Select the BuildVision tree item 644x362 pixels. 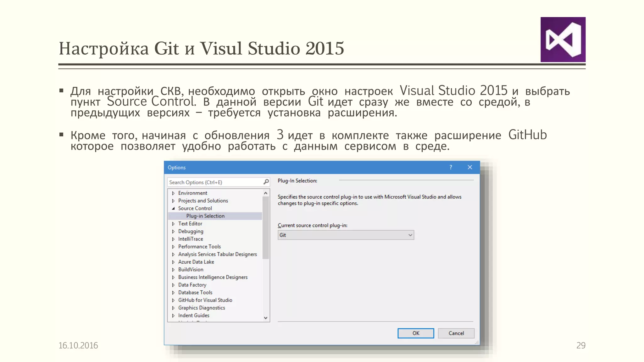pos(191,269)
